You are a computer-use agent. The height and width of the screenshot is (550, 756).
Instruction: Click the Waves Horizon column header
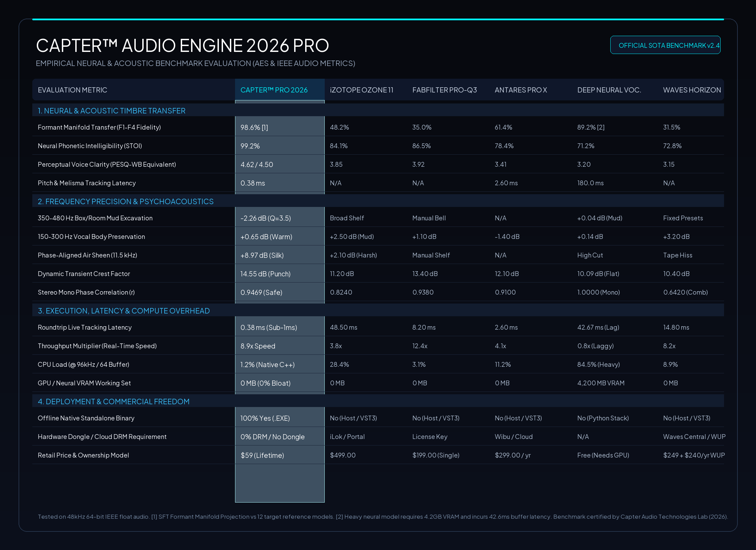(x=692, y=90)
